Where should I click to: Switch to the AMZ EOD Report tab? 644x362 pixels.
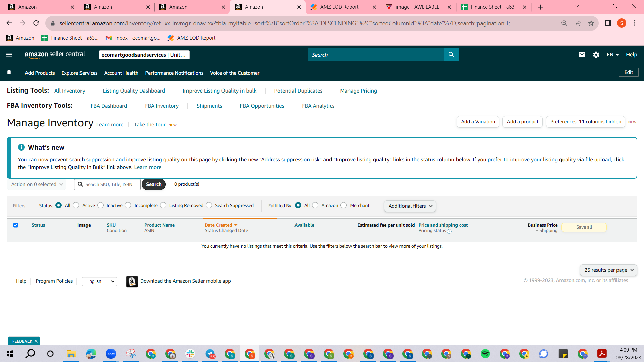[x=343, y=7]
